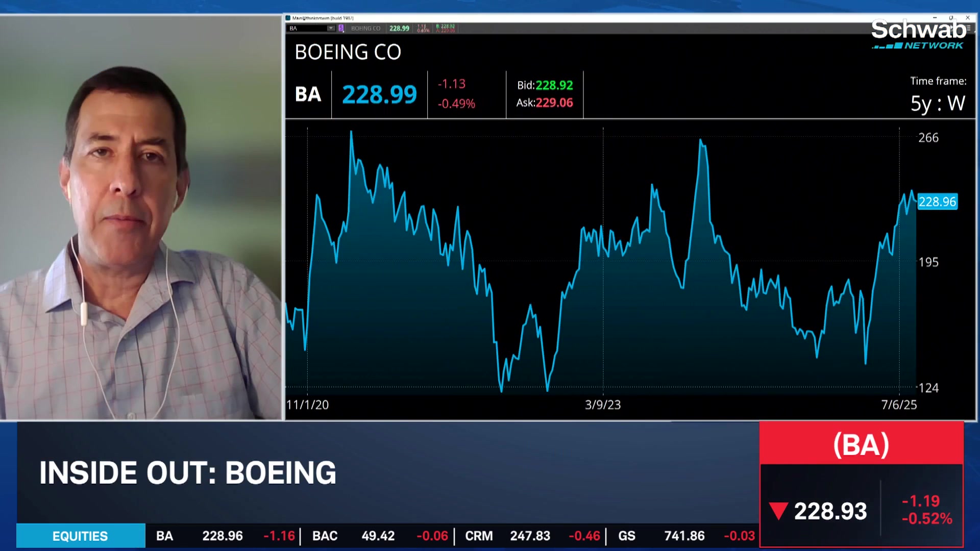Click the 266 price axis label
This screenshot has width=980, height=551.
(928, 138)
